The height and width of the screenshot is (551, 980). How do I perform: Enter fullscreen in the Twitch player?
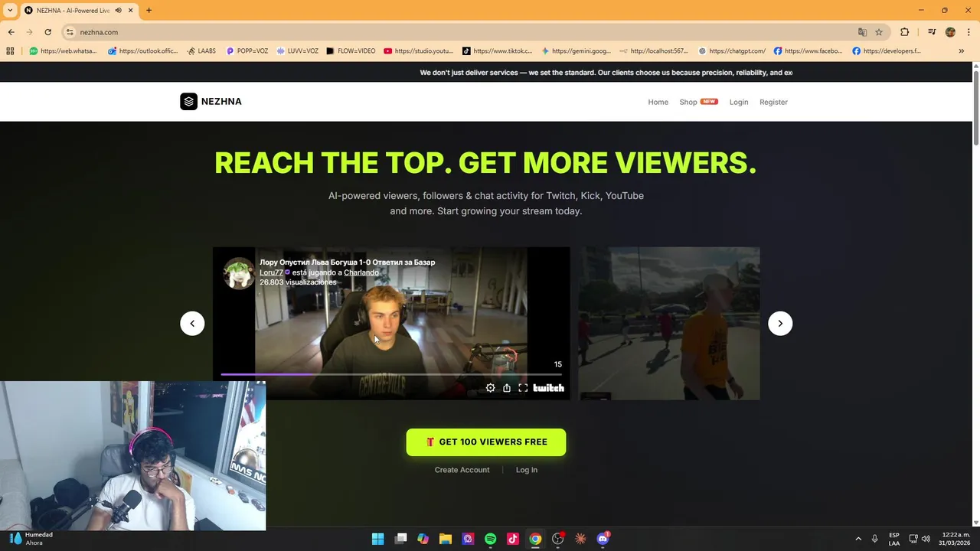[523, 388]
